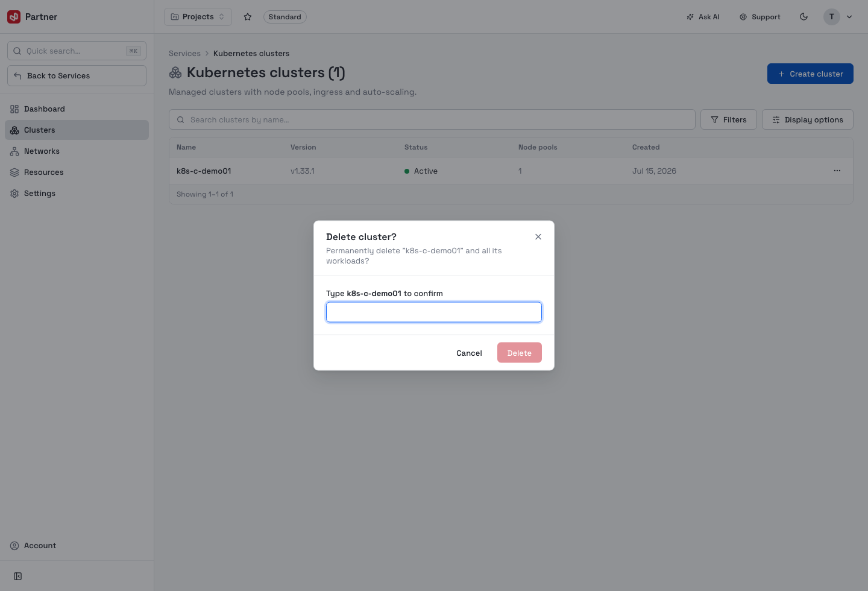Viewport: 868px width, 591px height.
Task: Open Resources in the sidebar
Action: pyautogui.click(x=77, y=172)
